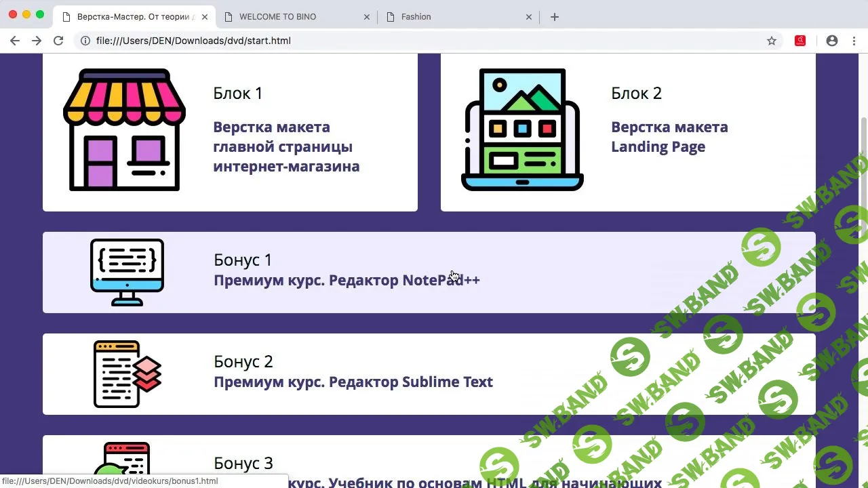Click the browser profile avatar icon

tap(832, 41)
